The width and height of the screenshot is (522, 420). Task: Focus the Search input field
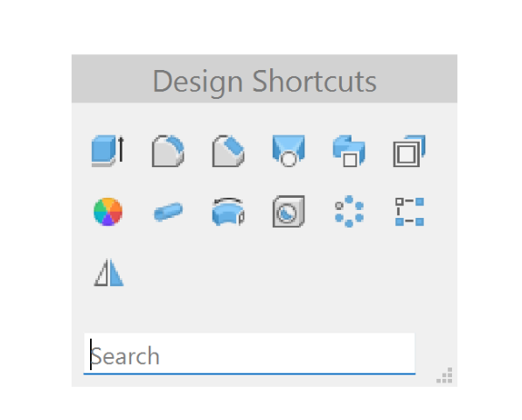point(249,353)
